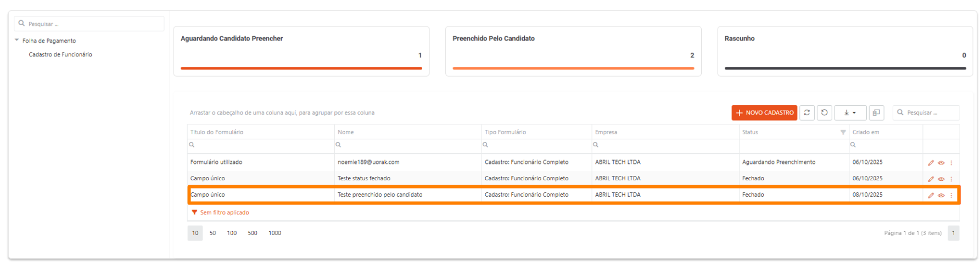This screenshot has width=980, height=262.
Task: Open more options for the 08/10/2025 row
Action: 951,196
